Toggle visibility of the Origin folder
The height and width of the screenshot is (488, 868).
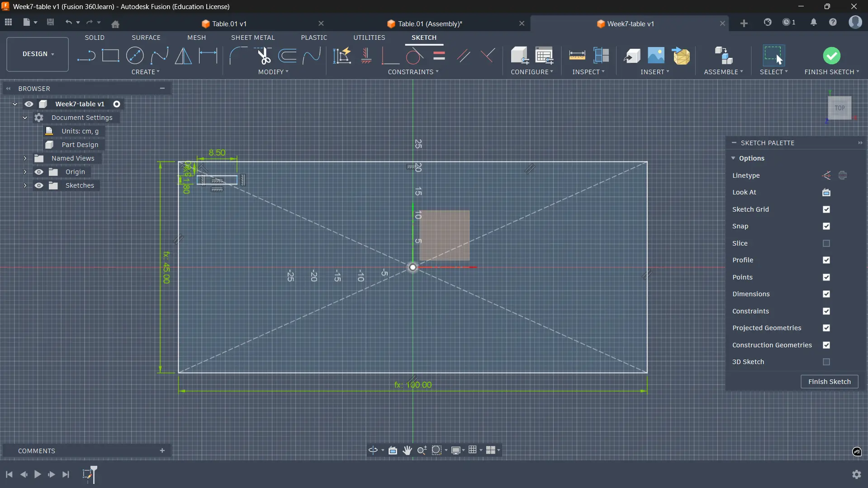[x=39, y=172]
